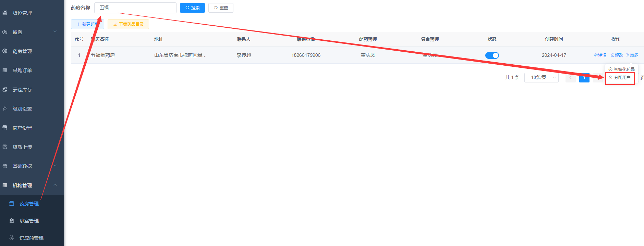Collapse the 机构管理 menu chevron

tap(55, 185)
